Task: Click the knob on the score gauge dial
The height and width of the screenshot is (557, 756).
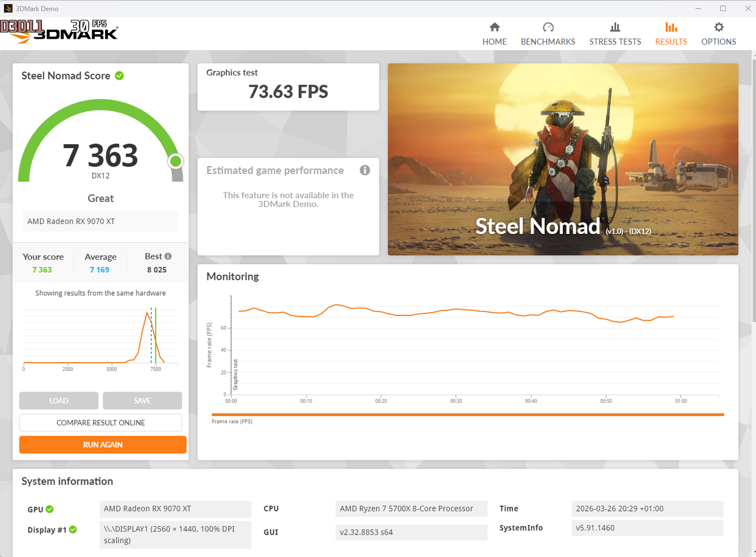Action: (175, 161)
